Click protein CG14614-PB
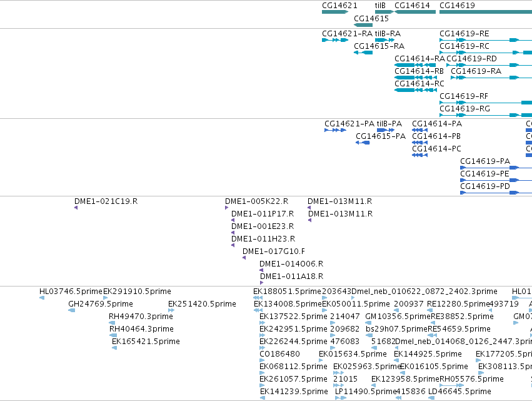 coord(419,143)
